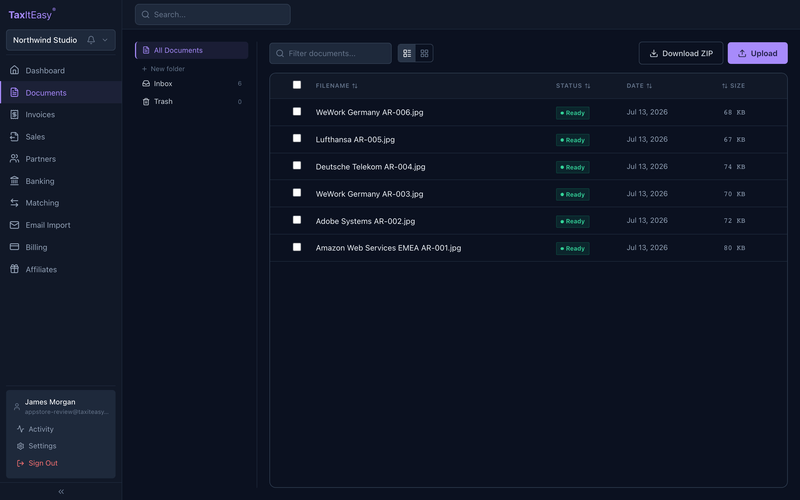Click Ready status of WeWork Germany AR-006.jpg
800x500 pixels.
pos(572,113)
